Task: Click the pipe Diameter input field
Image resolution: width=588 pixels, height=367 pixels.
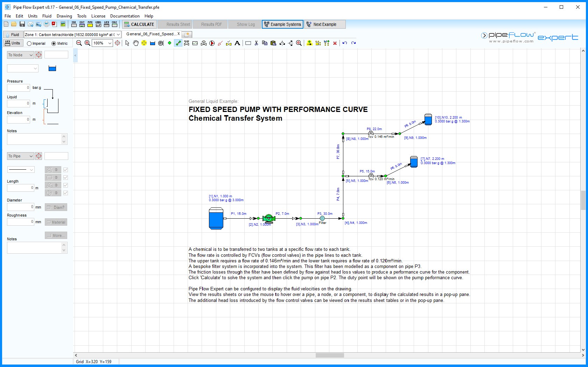Action: 20,207
